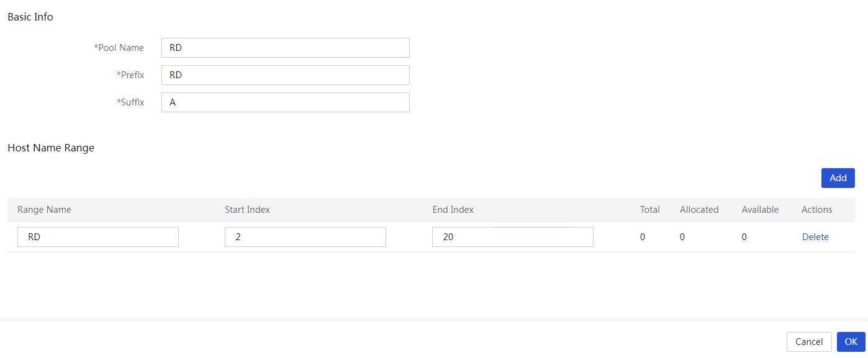This screenshot has height=358, width=868.
Task: Click the *Prefix label
Action: point(130,75)
